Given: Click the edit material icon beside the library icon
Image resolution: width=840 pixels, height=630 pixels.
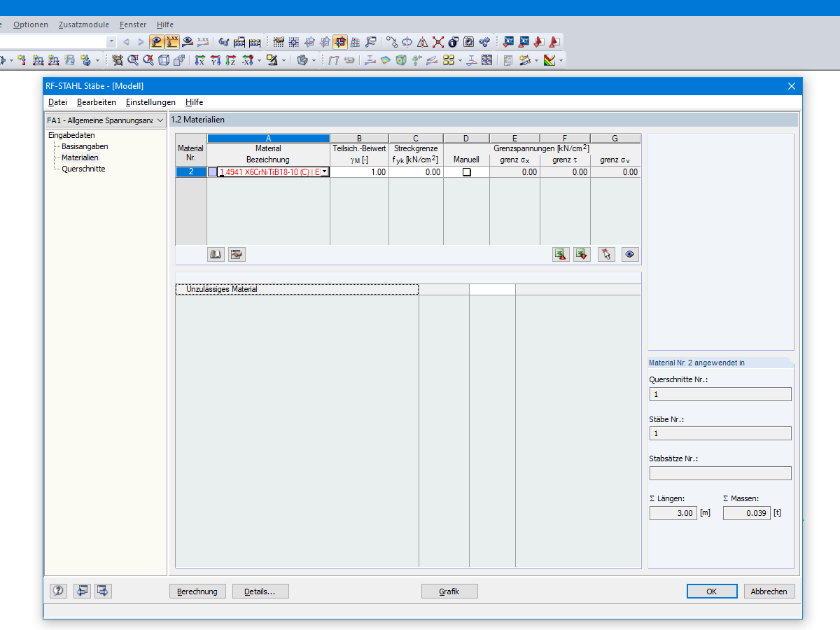Looking at the screenshot, I should pos(237,255).
